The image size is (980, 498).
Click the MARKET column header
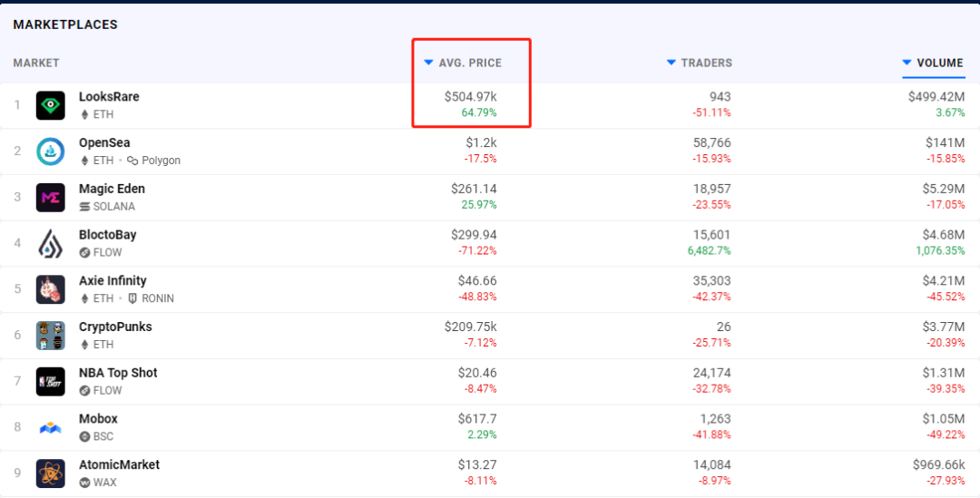point(36,63)
